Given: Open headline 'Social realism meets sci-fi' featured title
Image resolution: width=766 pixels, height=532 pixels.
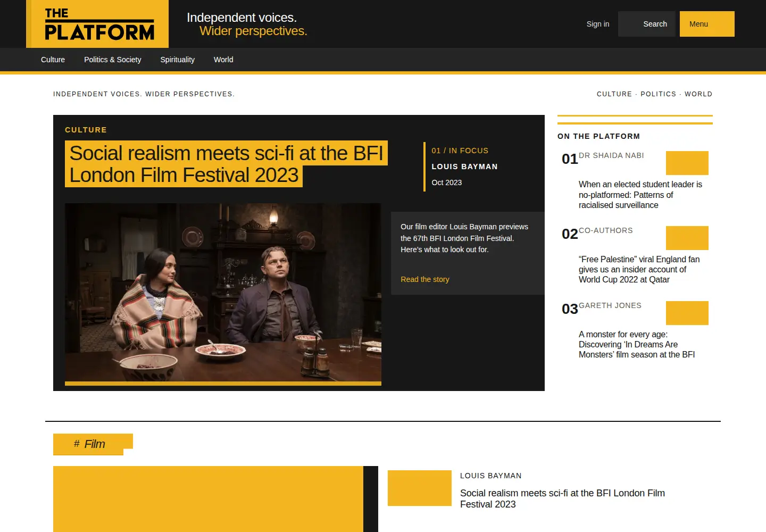Looking at the screenshot, I should point(226,164).
